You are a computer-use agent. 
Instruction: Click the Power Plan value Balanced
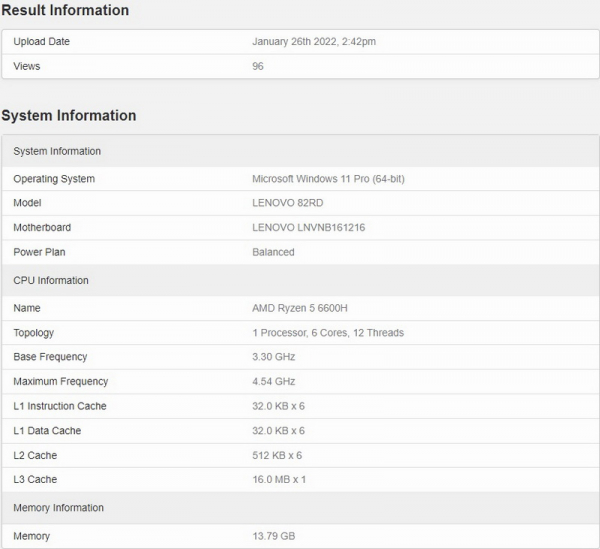273,252
